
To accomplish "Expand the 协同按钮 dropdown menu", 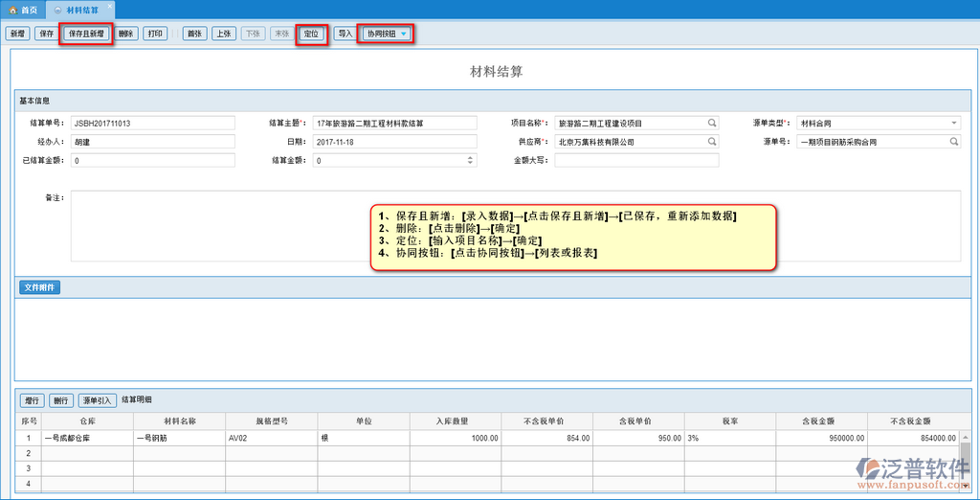I will pos(404,34).
